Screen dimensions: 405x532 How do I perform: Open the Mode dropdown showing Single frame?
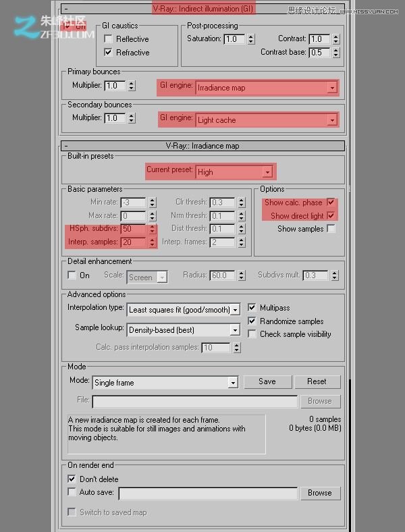coord(165,383)
